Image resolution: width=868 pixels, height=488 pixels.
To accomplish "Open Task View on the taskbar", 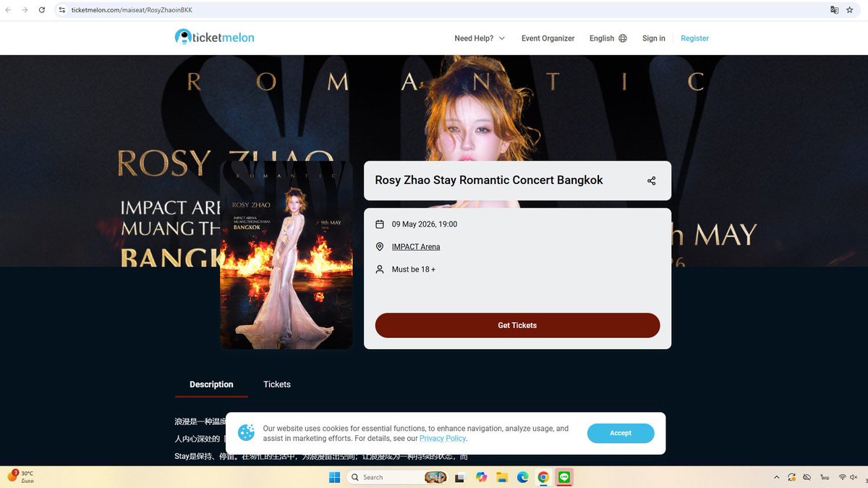I will coord(459,477).
